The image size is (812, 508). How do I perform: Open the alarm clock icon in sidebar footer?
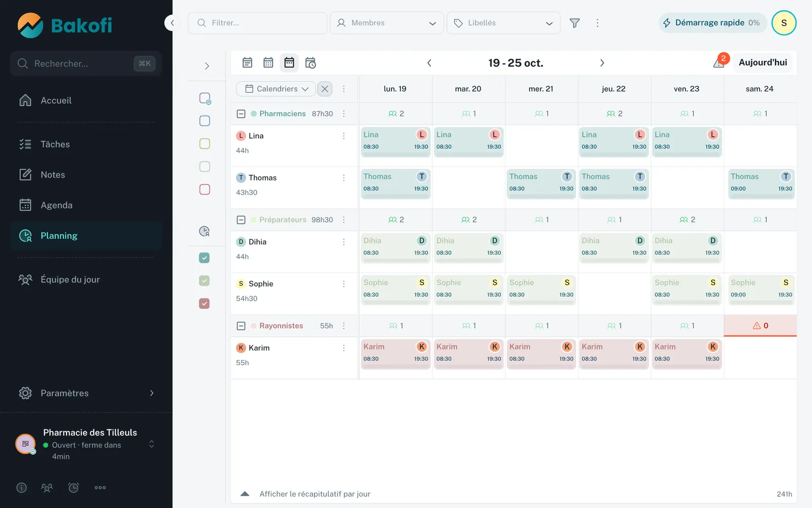(x=74, y=488)
